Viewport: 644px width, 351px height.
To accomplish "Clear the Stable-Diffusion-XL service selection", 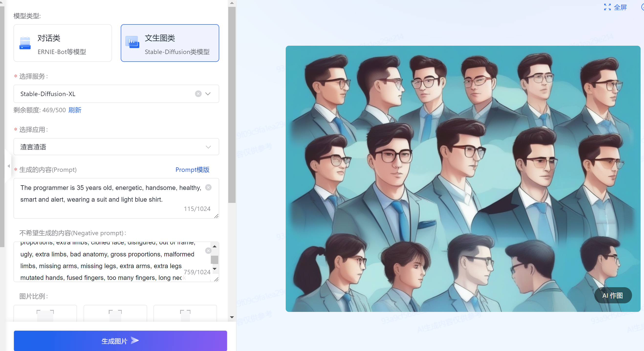I will pyautogui.click(x=198, y=94).
